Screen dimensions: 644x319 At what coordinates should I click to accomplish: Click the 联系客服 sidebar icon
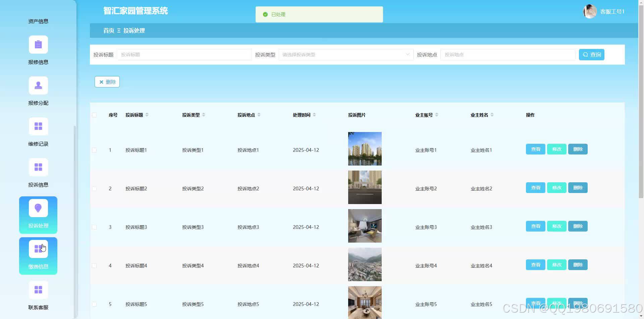[38, 289]
